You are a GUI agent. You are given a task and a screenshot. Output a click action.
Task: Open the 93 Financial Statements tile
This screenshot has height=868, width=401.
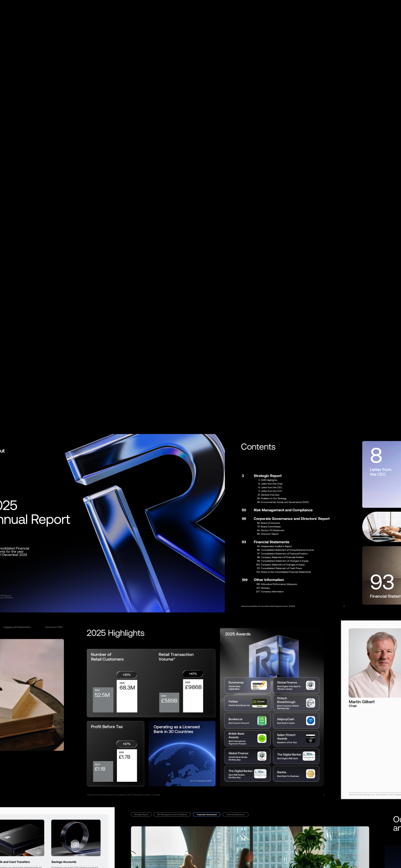[381, 575]
